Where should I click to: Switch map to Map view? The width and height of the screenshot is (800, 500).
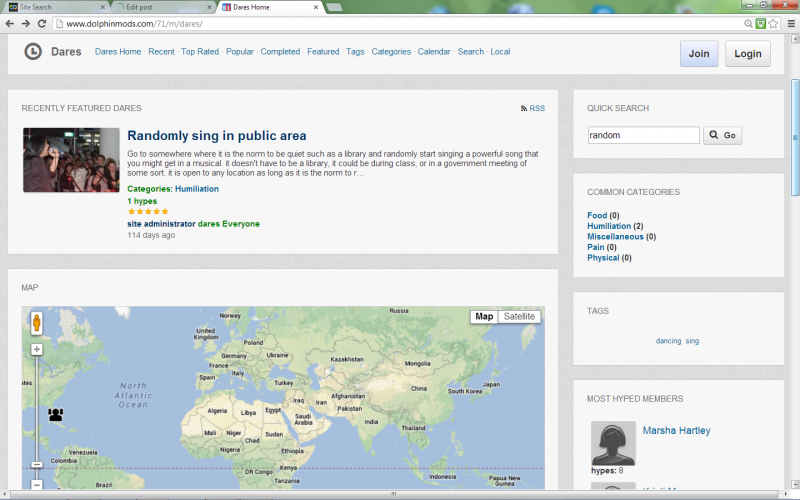tap(484, 316)
